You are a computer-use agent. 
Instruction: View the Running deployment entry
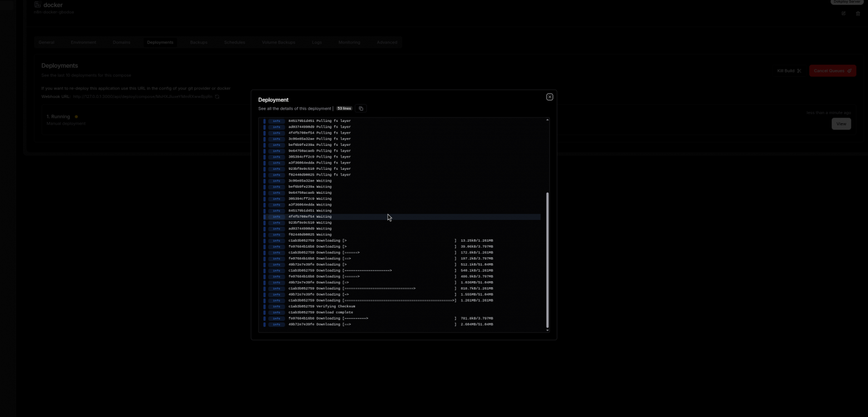pyautogui.click(x=841, y=124)
